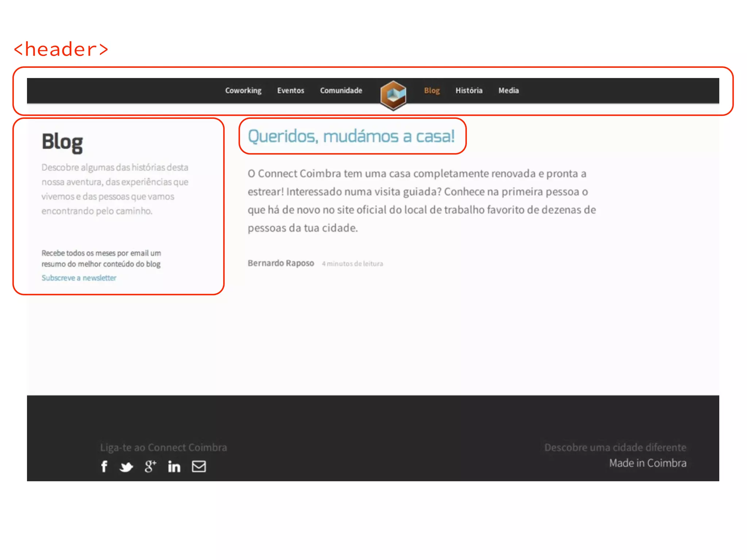Click the email envelope icon

[199, 466]
